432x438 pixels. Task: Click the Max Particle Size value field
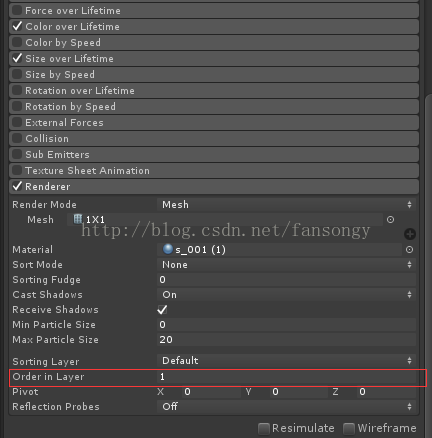click(286, 340)
